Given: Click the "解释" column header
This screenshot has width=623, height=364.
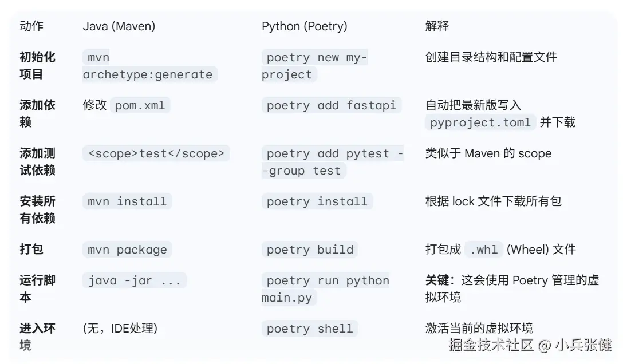Looking at the screenshot, I should (x=437, y=26).
